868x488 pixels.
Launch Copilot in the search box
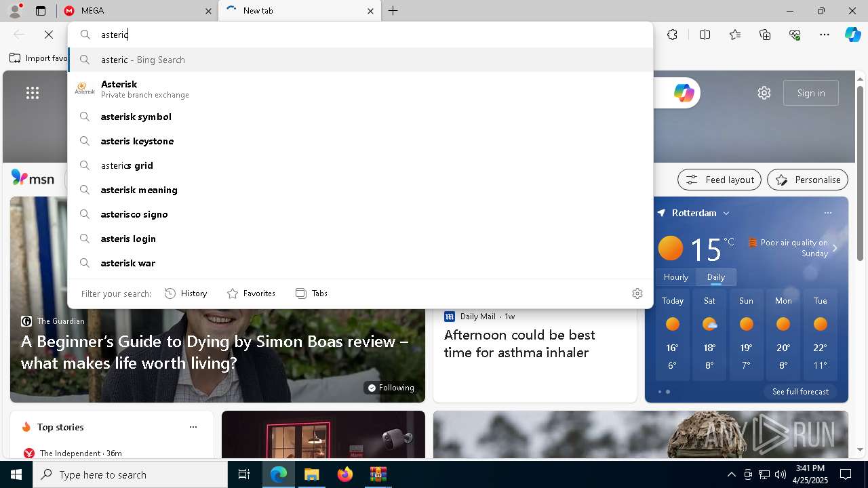[684, 93]
